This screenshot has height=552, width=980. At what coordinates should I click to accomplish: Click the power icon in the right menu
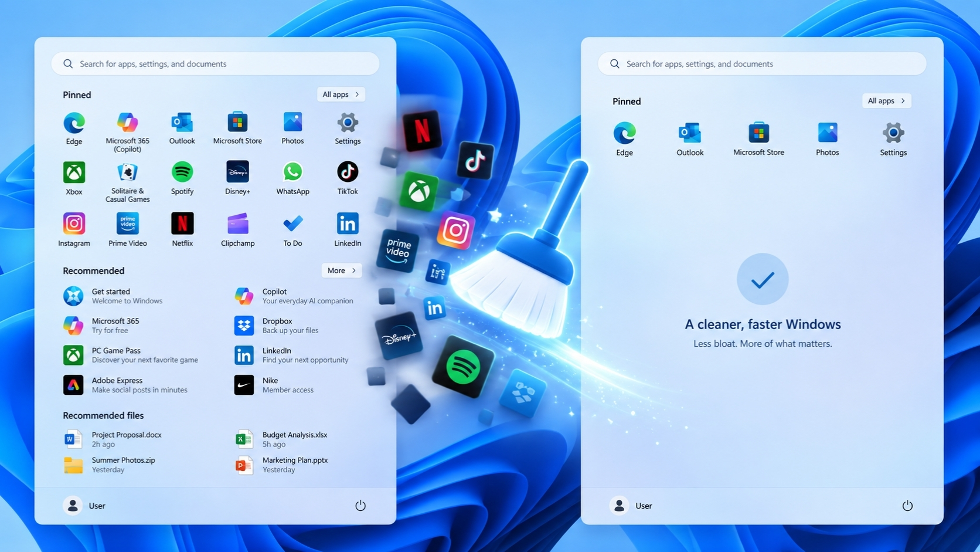[907, 506]
